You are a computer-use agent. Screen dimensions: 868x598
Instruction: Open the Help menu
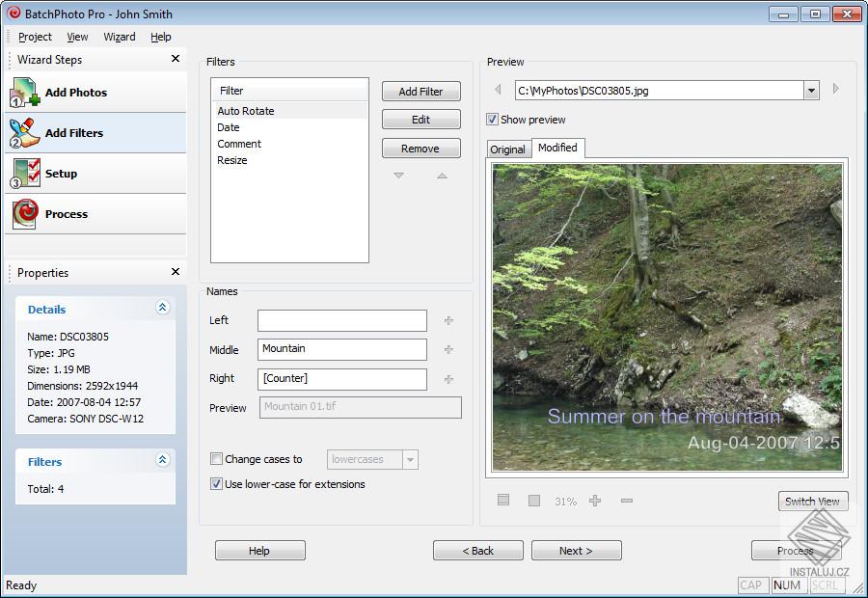(160, 37)
